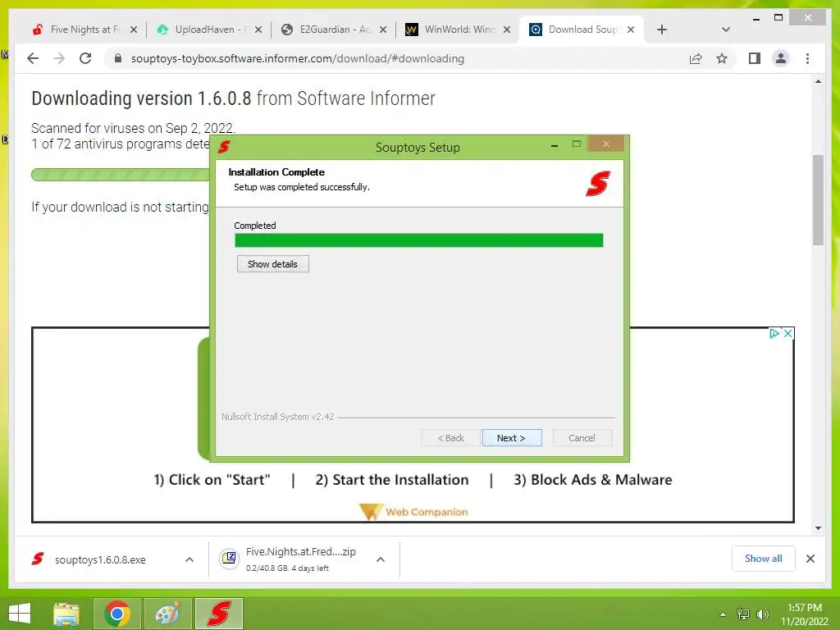Click the Souptoys installer taskbar icon
840x630 pixels.
pyautogui.click(x=219, y=614)
